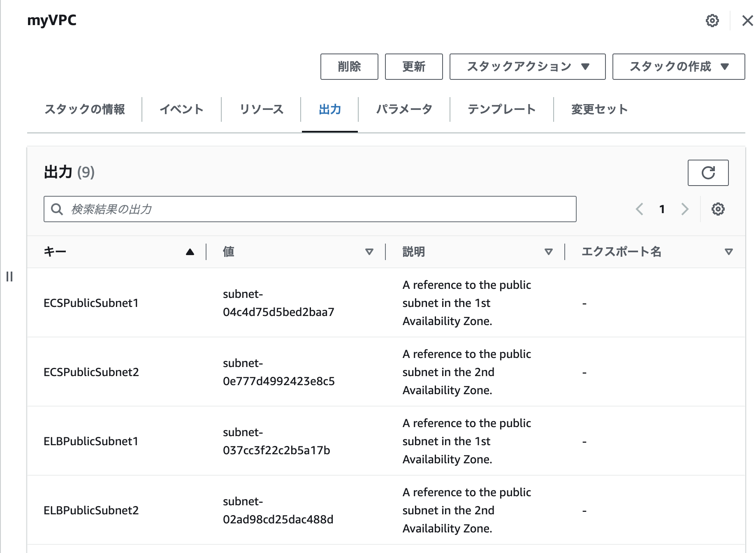Screen dimensions: 756x553
Task: Click the next page chevron arrow
Action: [x=685, y=209]
